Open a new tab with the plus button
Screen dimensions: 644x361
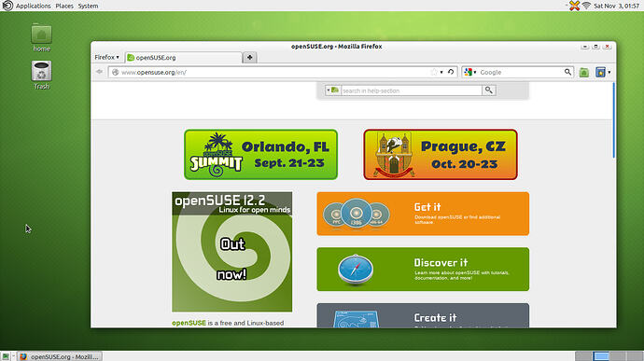point(250,58)
